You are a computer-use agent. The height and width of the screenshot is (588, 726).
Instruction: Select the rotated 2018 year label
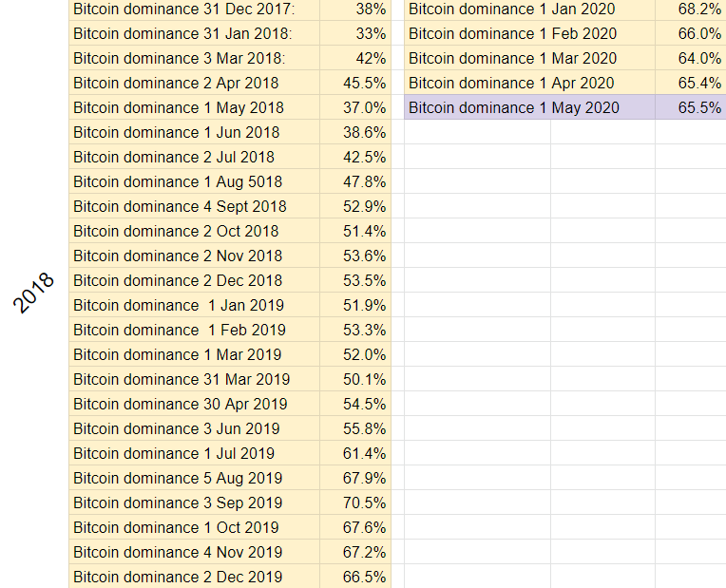[x=33, y=294]
